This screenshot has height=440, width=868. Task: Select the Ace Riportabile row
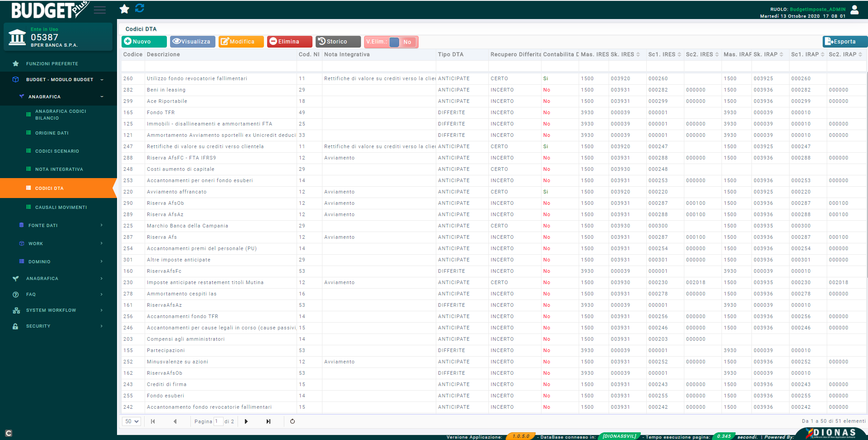tap(494, 101)
